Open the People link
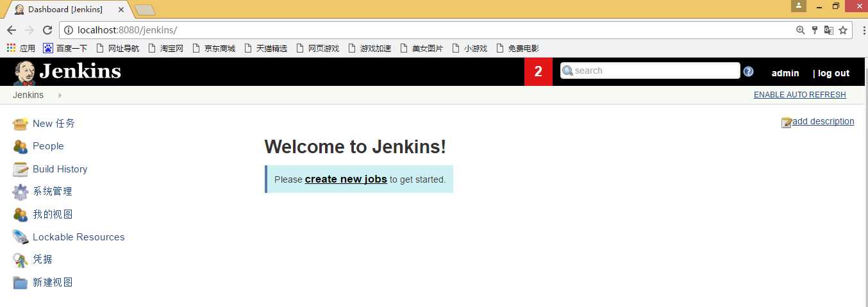The width and height of the screenshot is (868, 307). coord(48,146)
